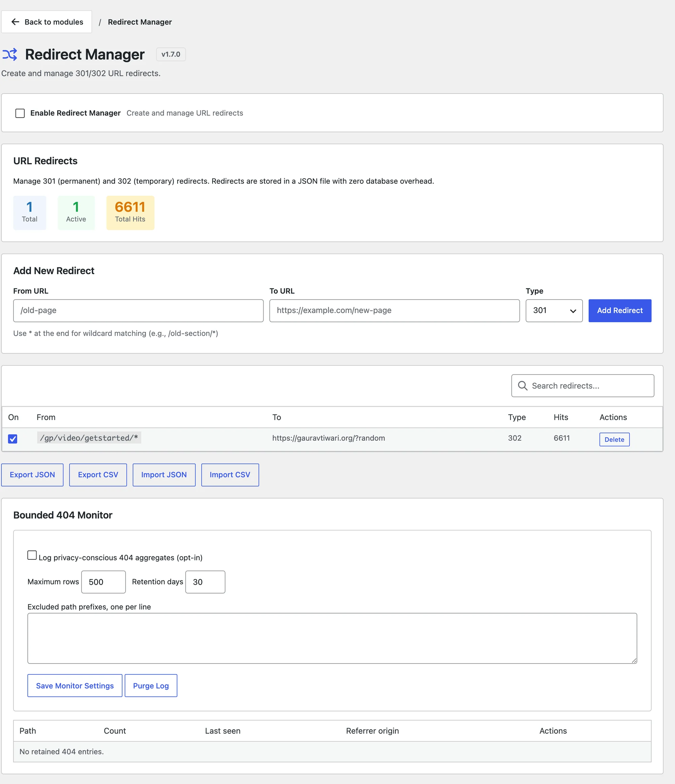Click https://gauravtiwari.org/?random destination text

pyautogui.click(x=329, y=438)
